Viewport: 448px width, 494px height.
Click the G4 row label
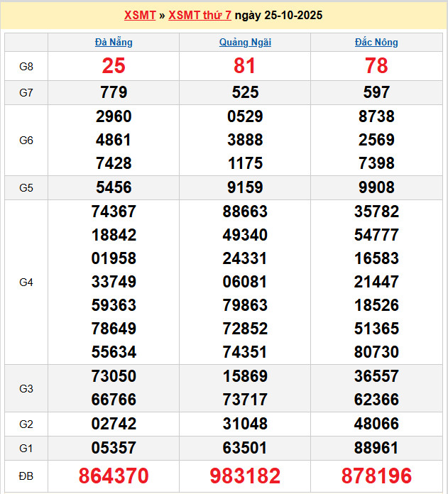(26, 282)
